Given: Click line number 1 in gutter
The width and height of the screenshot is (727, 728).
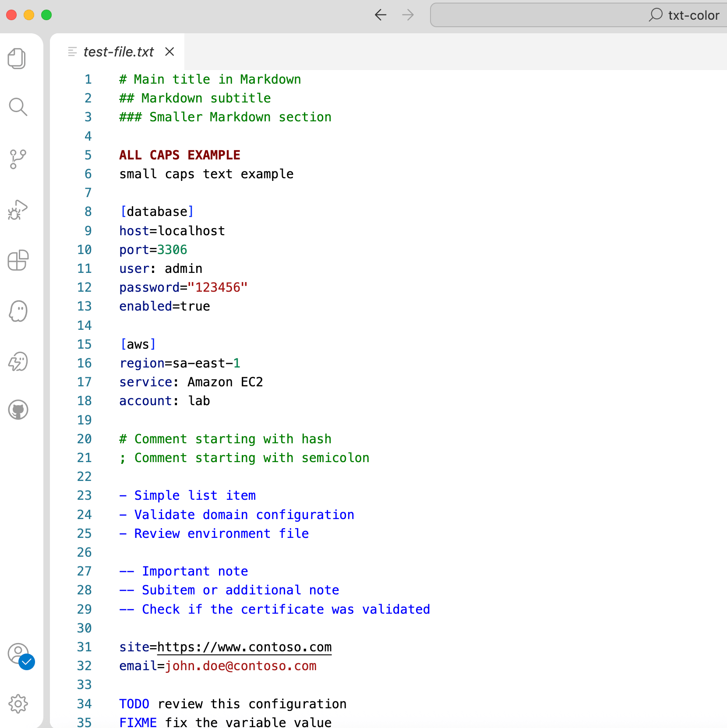Looking at the screenshot, I should (88, 79).
